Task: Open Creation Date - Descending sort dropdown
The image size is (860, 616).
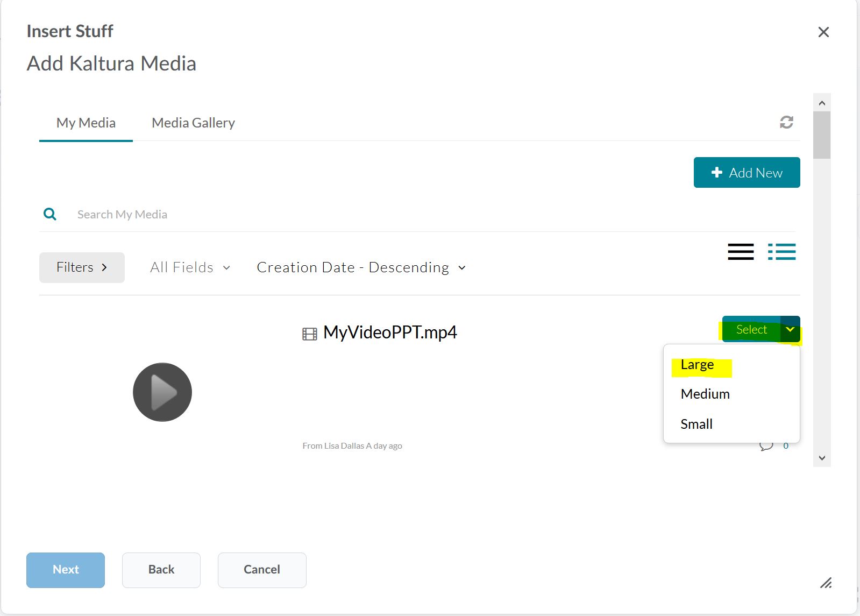Action: tap(361, 267)
